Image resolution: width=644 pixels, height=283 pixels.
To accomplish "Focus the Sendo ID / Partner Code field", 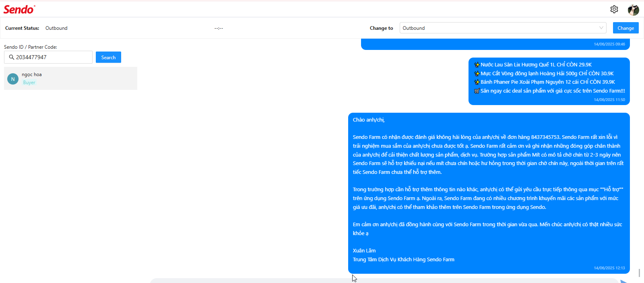I will click(48, 57).
